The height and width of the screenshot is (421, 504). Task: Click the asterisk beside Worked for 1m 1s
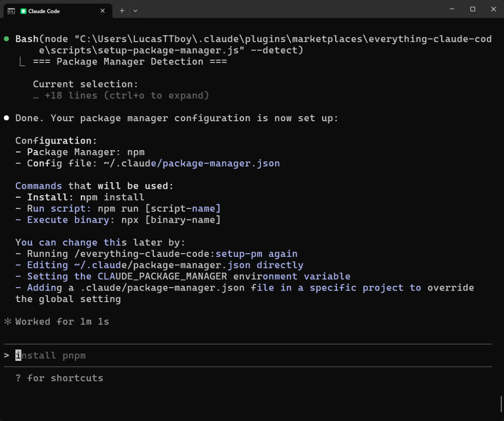tap(7, 322)
